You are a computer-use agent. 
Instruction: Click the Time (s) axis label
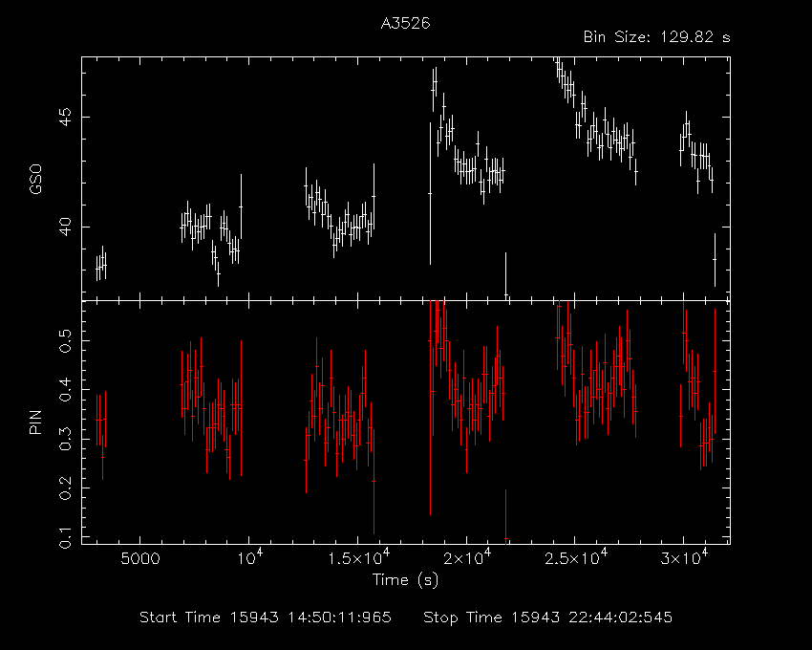(x=405, y=579)
